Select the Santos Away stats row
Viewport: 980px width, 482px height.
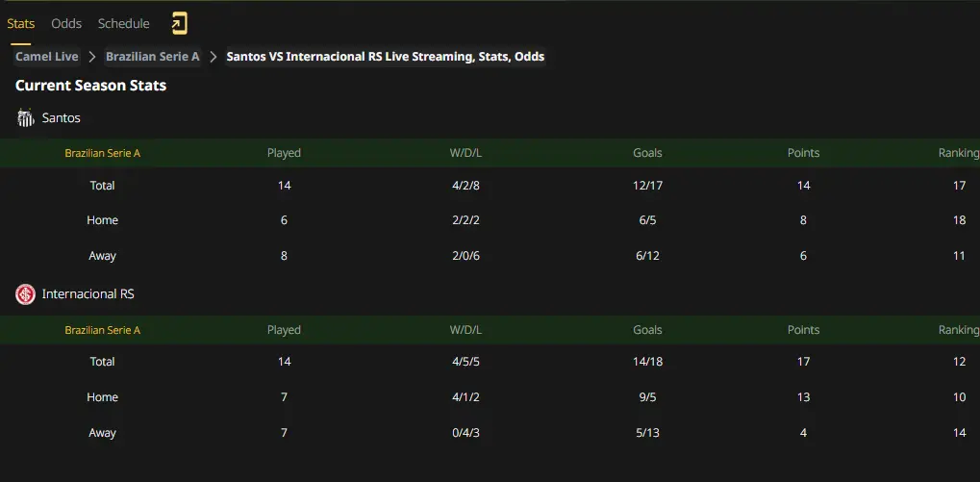490,256
